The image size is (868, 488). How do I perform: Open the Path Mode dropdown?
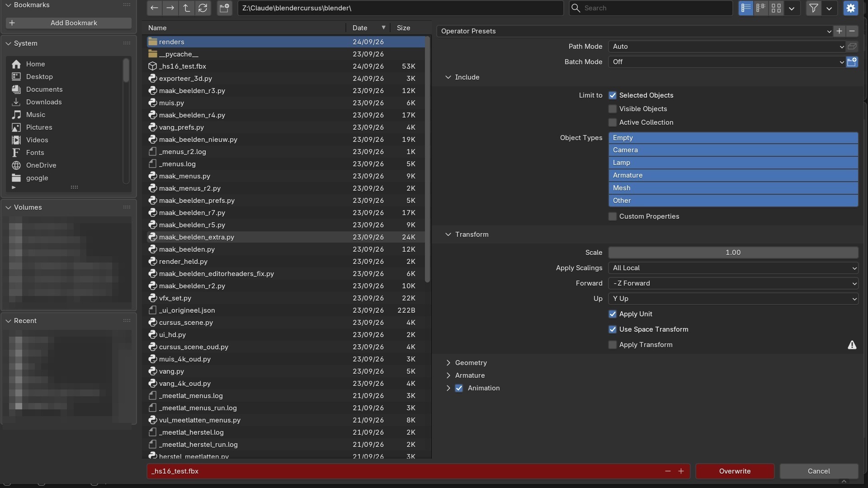(727, 47)
